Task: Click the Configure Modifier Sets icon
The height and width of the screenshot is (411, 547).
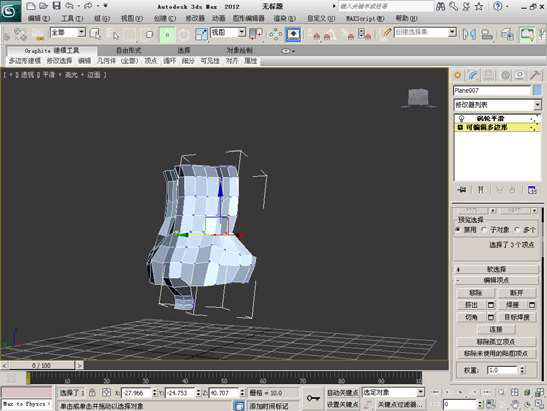Action: 532,190
